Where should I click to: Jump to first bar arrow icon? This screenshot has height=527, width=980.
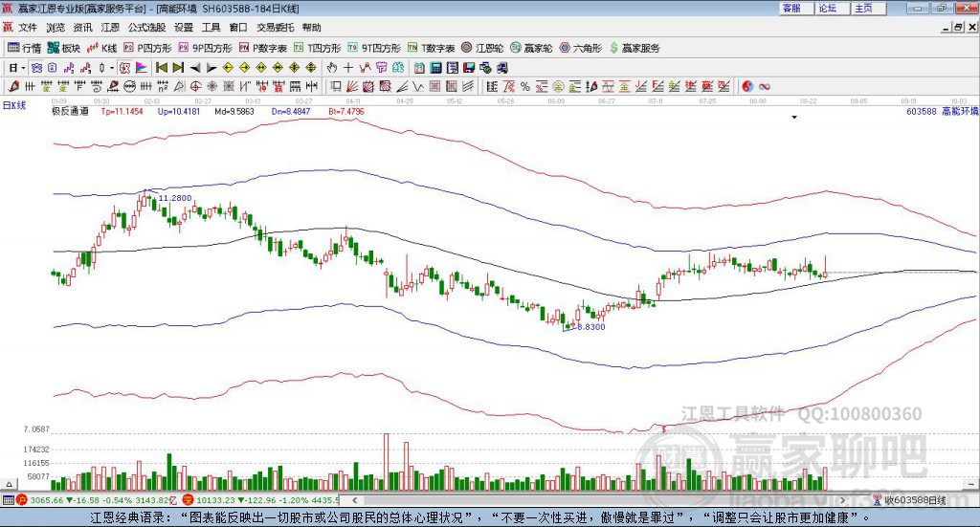pos(161,68)
